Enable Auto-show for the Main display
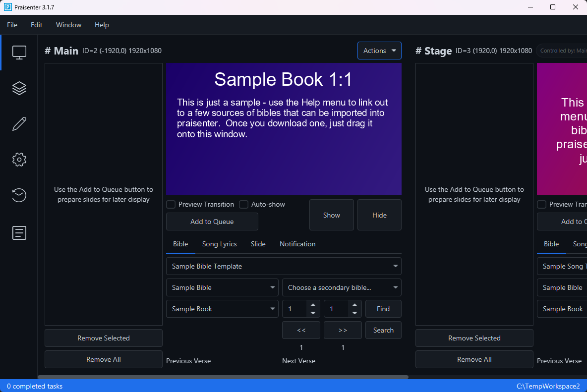Image resolution: width=587 pixels, height=392 pixels. [243, 204]
